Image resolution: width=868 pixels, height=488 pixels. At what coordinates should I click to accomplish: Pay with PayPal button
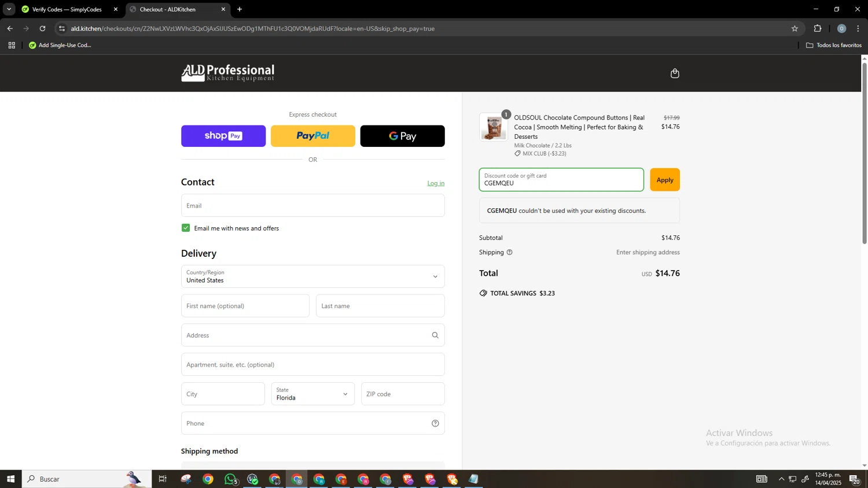[x=312, y=136]
